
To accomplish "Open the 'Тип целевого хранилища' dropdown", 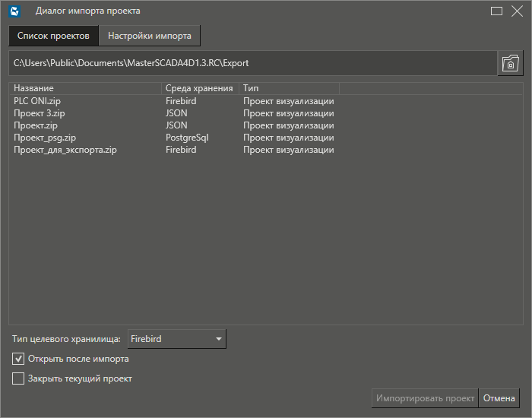I will [x=176, y=339].
